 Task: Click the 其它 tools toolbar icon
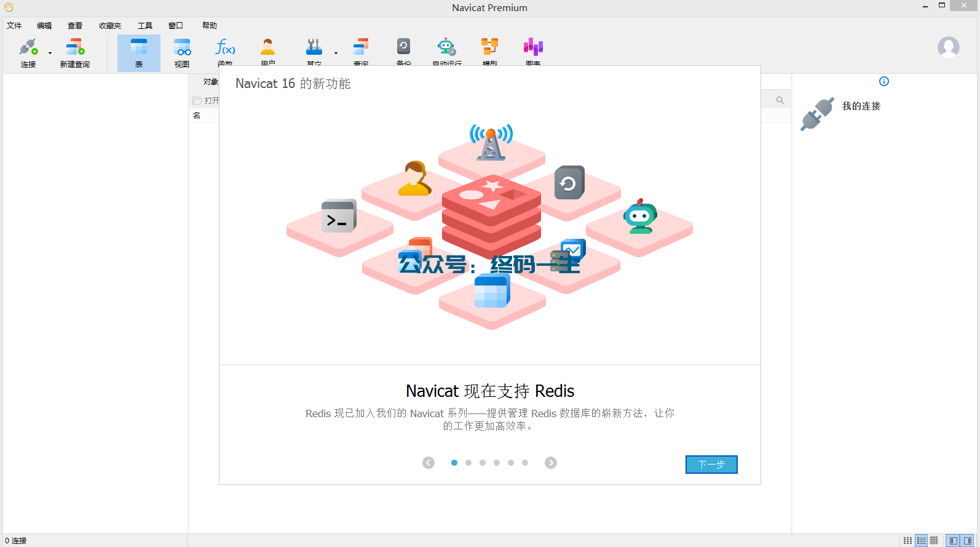[314, 47]
